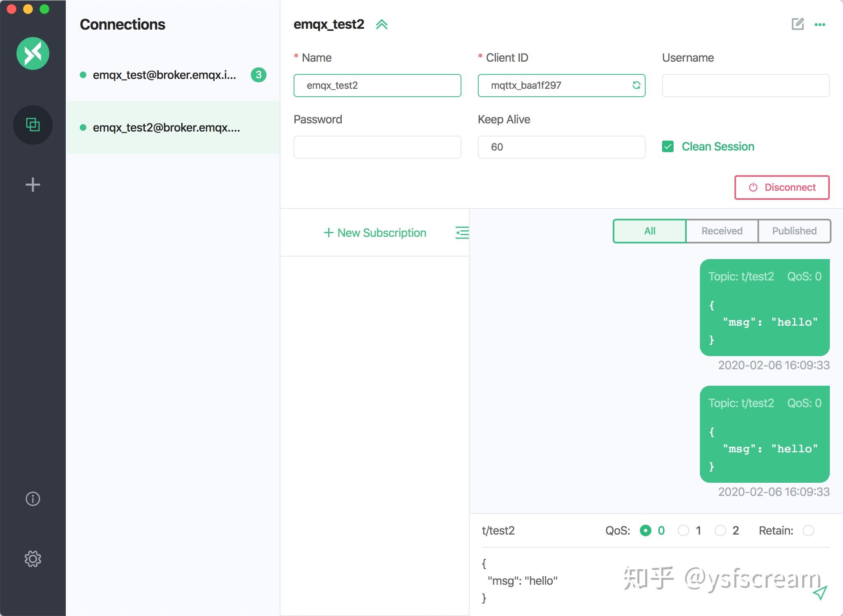Enable the Retain option
The image size is (843, 616).
coord(808,530)
